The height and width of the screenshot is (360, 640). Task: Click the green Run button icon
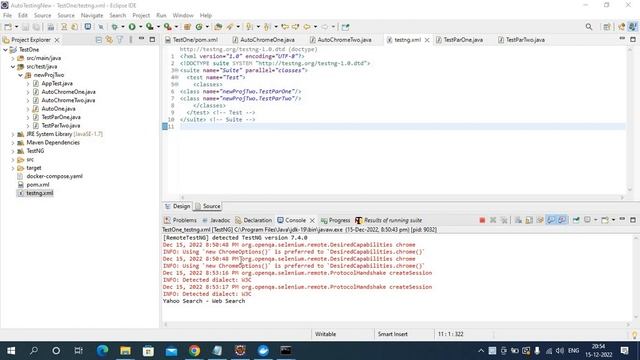pos(132,27)
